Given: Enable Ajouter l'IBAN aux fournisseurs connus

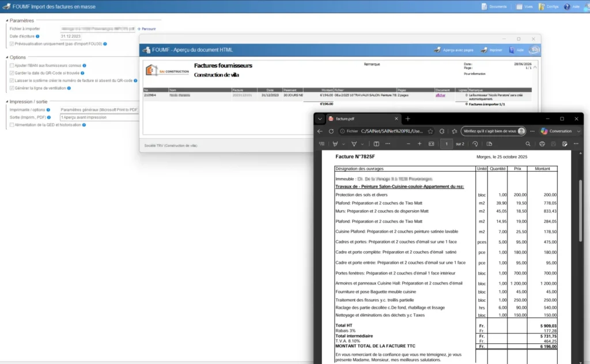Looking at the screenshot, I should (12, 66).
